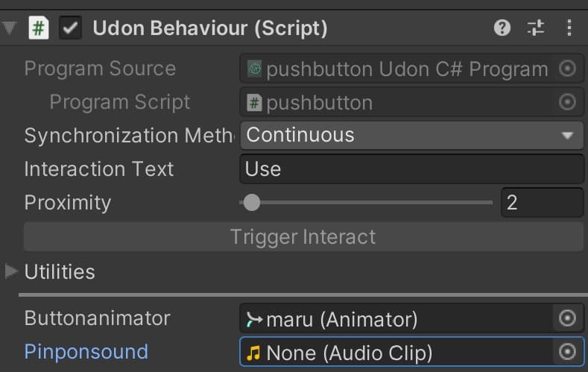
Task: Click the Interaction Text input field
Action: tap(411, 168)
